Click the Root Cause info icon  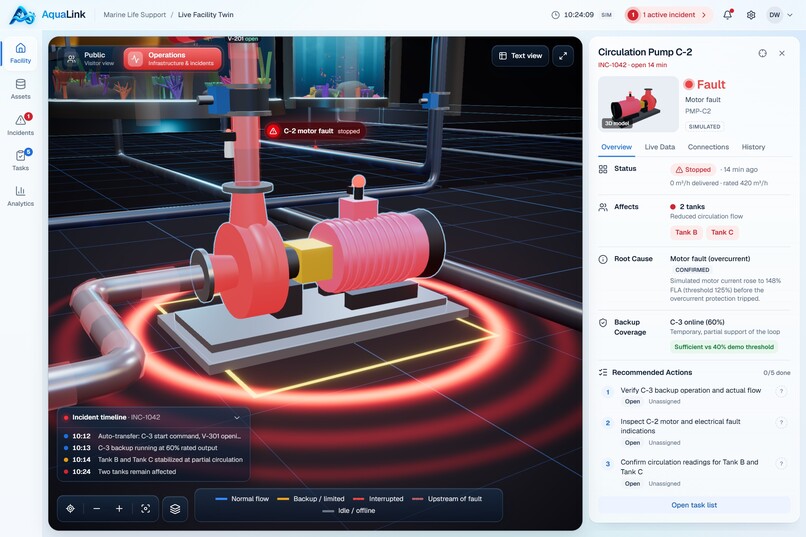point(603,260)
